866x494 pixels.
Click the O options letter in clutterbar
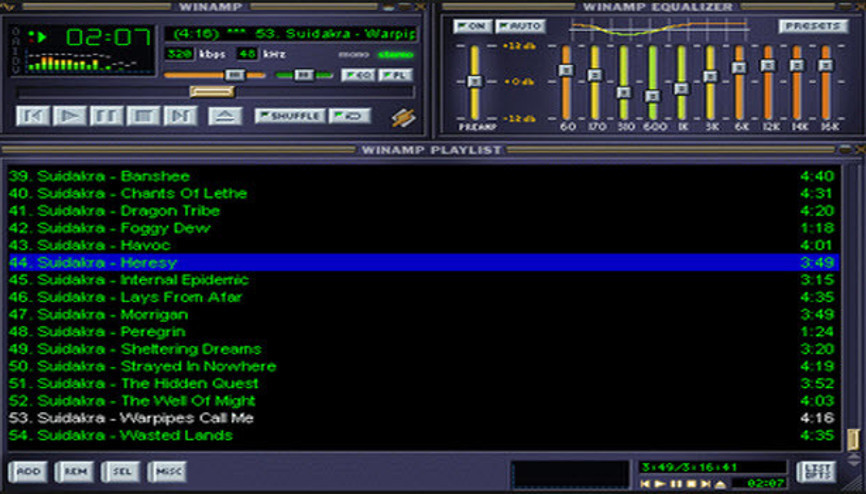pos(15,31)
